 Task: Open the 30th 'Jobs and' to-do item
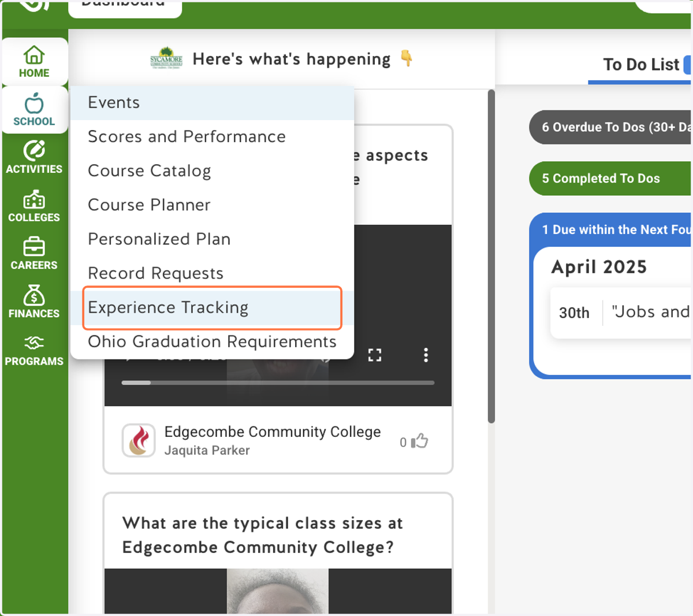pyautogui.click(x=621, y=312)
